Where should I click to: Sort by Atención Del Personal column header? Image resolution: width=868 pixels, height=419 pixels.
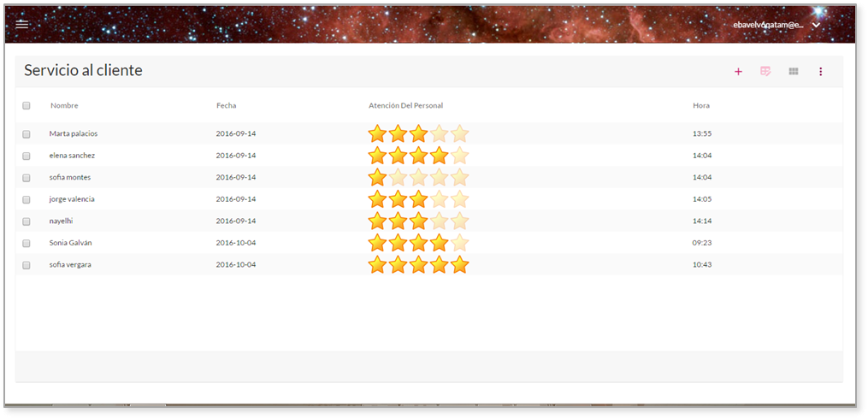pyautogui.click(x=405, y=106)
